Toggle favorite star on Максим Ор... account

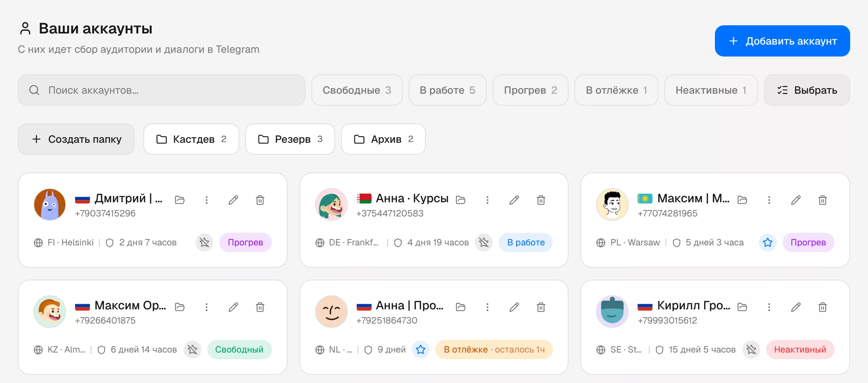pos(192,350)
